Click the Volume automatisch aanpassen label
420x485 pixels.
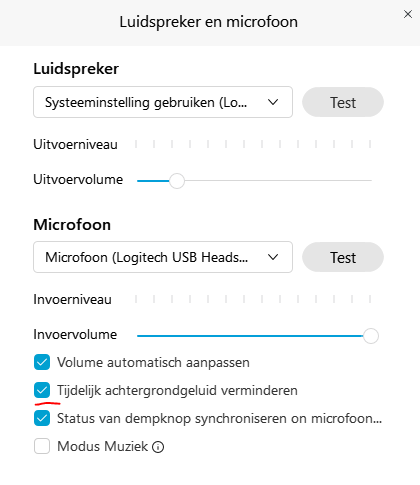(x=153, y=363)
